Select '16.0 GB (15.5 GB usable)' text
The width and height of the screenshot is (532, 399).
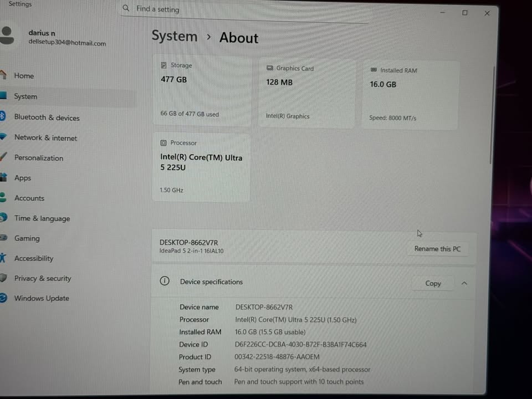coord(270,332)
